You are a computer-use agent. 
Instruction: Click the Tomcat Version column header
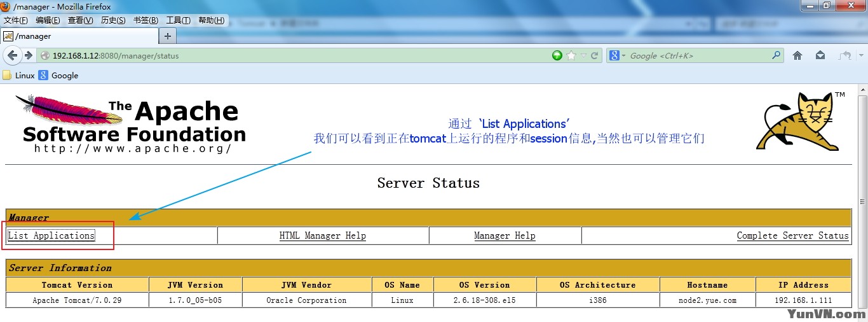point(77,285)
